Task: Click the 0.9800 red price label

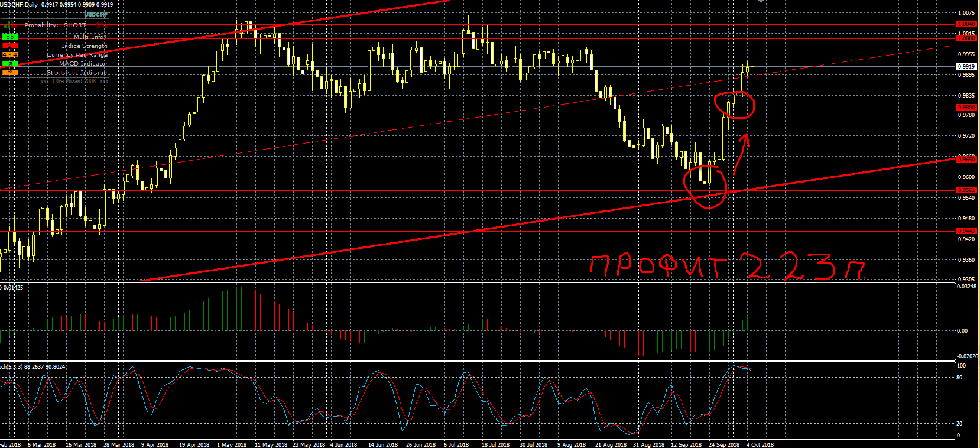Action: [966, 108]
